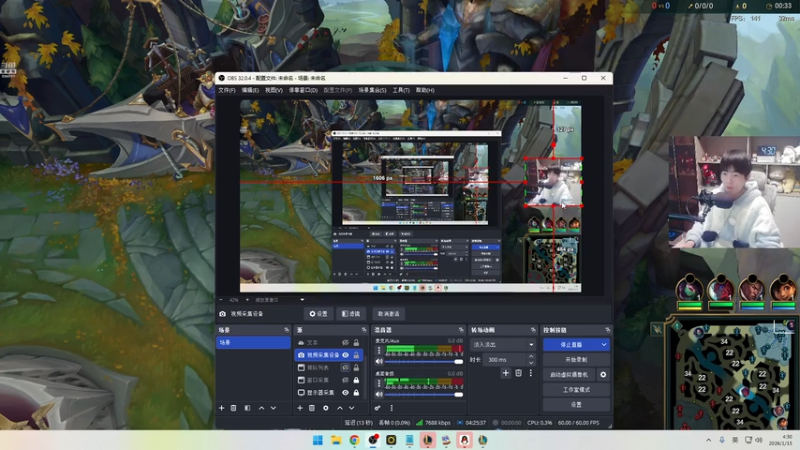Zoom in the preview with plus icon
The height and width of the screenshot is (450, 800).
(x=247, y=300)
